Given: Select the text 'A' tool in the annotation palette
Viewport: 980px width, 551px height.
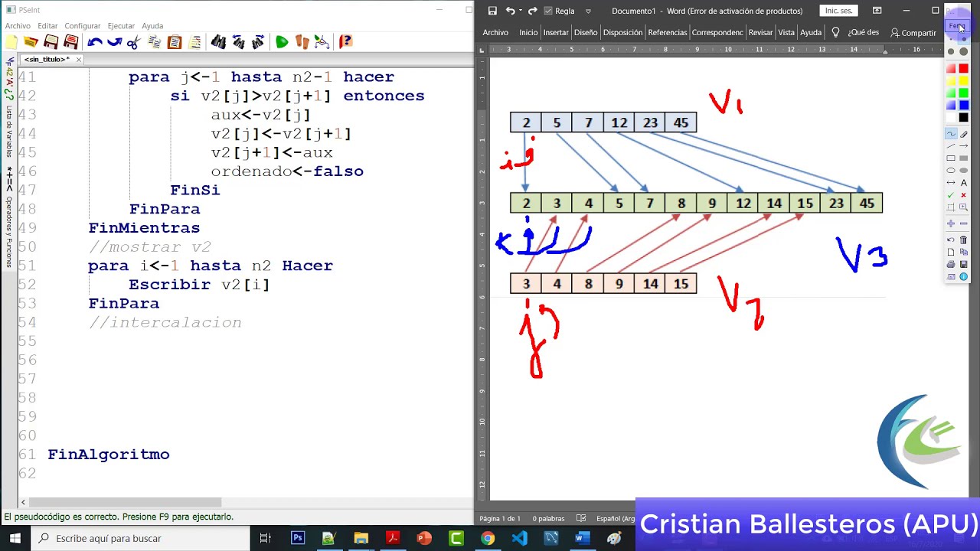Looking at the screenshot, I should [x=963, y=183].
